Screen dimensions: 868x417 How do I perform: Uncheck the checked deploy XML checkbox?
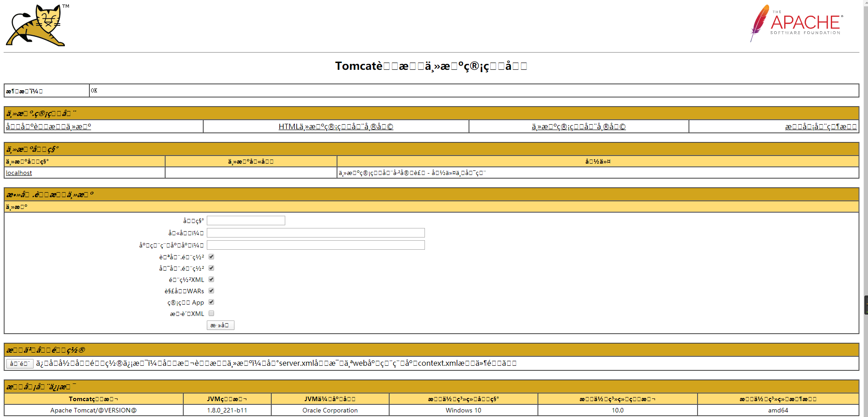pyautogui.click(x=211, y=280)
